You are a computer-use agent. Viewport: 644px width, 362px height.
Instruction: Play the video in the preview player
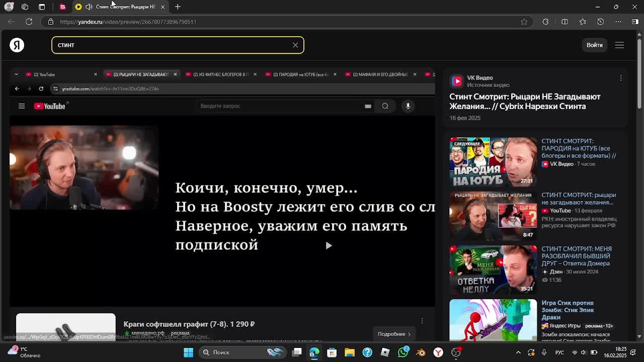pos(328,245)
